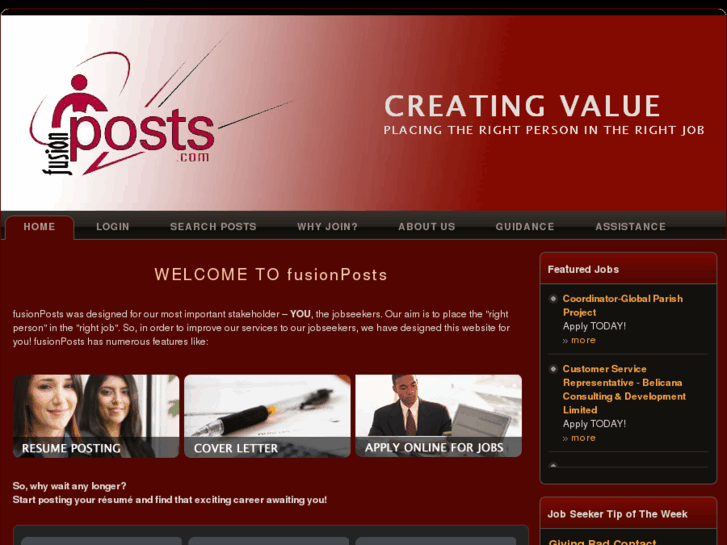The image size is (727, 545).
Task: Click the CREATING VALUE banner text
Action: click(x=522, y=105)
